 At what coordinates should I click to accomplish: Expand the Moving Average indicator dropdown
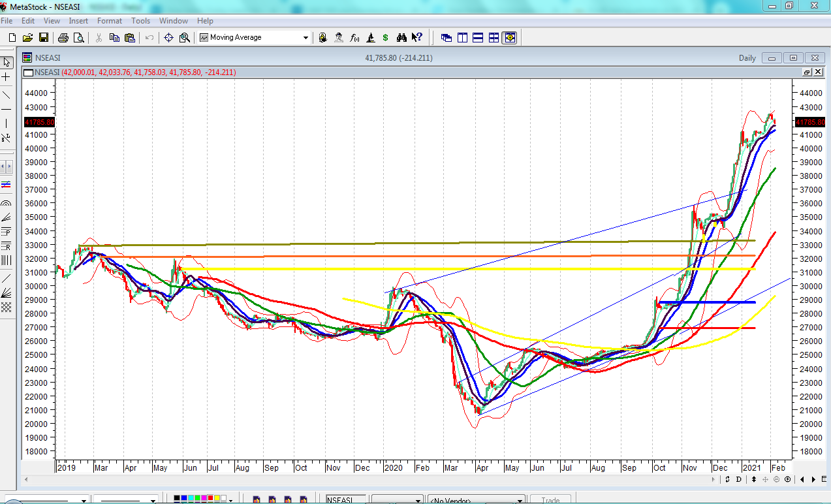pos(306,38)
